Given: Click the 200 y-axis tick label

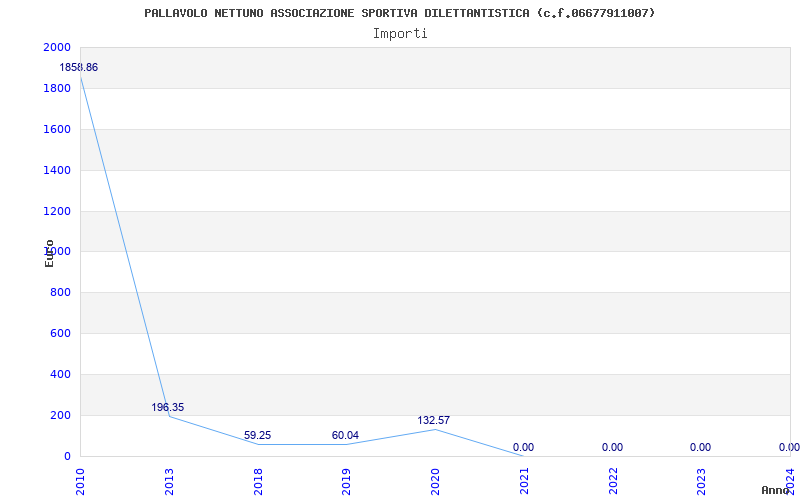Looking at the screenshot, I should click(61, 415).
